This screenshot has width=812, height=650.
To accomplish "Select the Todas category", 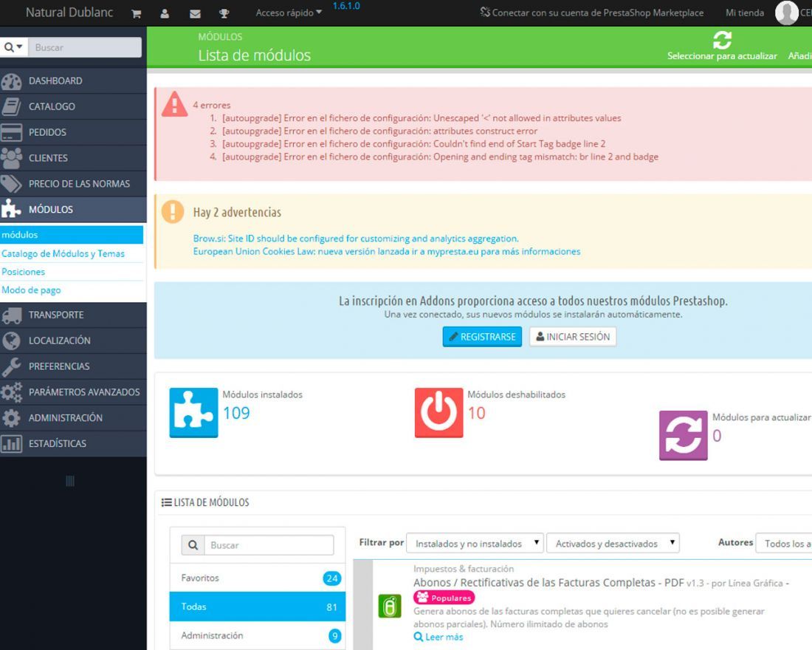I will point(258,606).
